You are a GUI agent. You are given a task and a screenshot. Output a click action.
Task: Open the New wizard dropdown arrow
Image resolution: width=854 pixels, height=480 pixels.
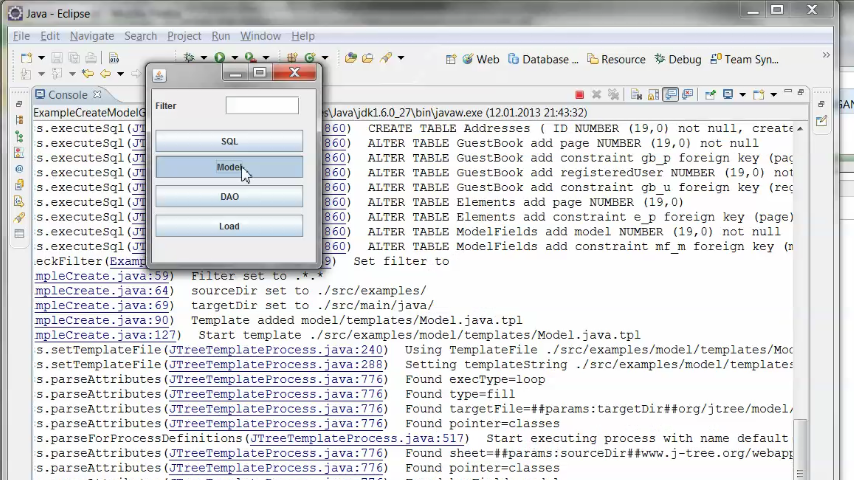click(41, 58)
